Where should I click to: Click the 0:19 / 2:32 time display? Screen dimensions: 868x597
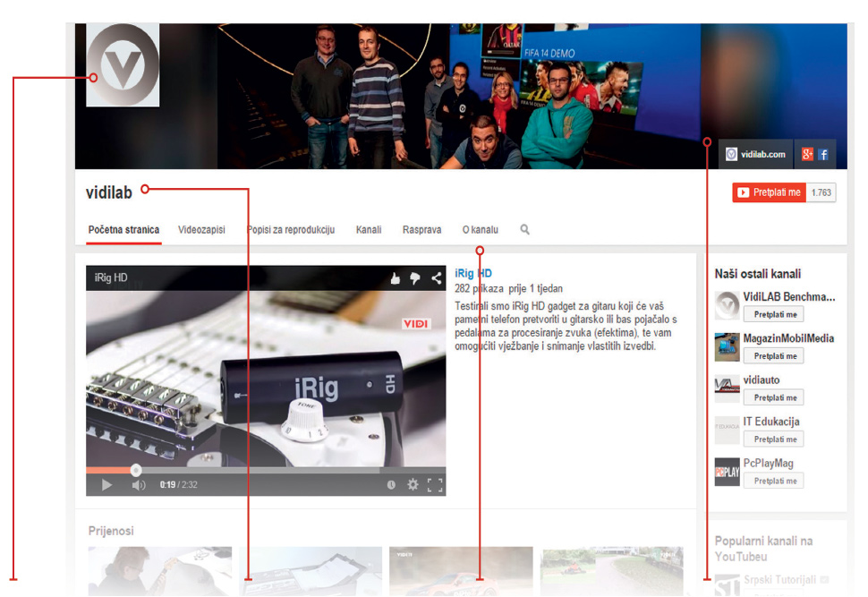178,484
